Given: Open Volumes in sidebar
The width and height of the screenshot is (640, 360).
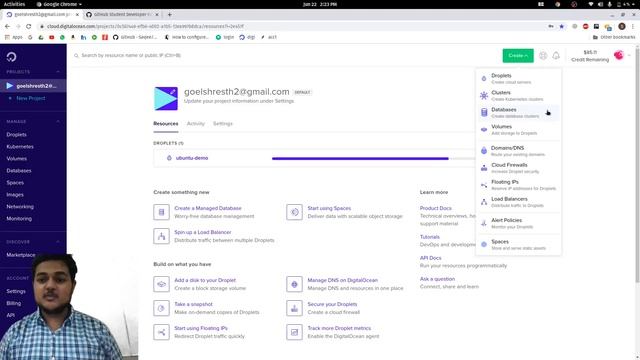Looking at the screenshot, I should point(16,159).
